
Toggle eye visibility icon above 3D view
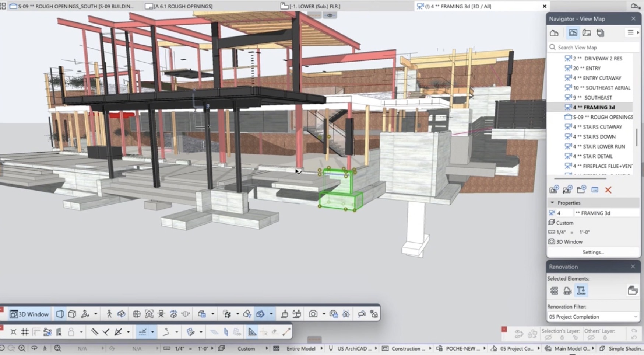(330, 15)
